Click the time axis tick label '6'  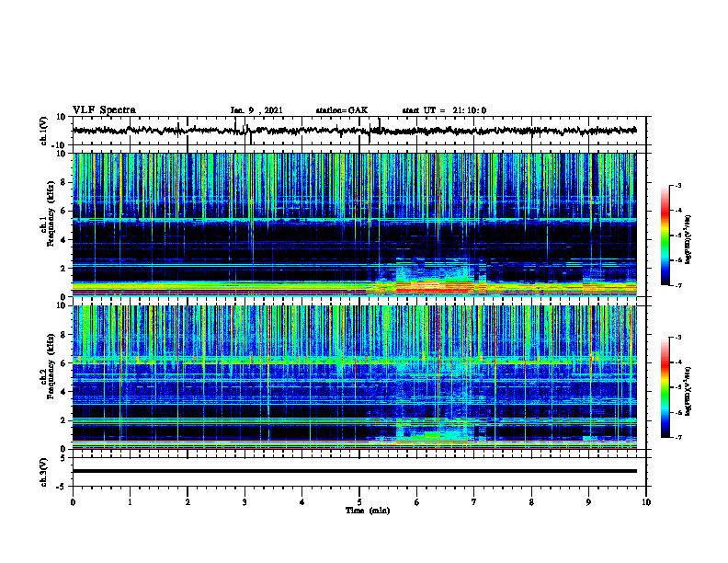tap(417, 502)
